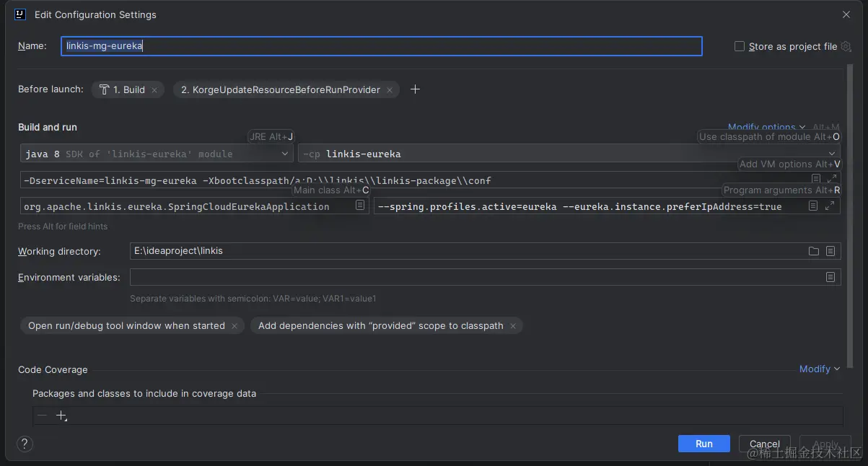The height and width of the screenshot is (466, 868).
Task: Click the 'Working directory:' label
Action: point(59,251)
